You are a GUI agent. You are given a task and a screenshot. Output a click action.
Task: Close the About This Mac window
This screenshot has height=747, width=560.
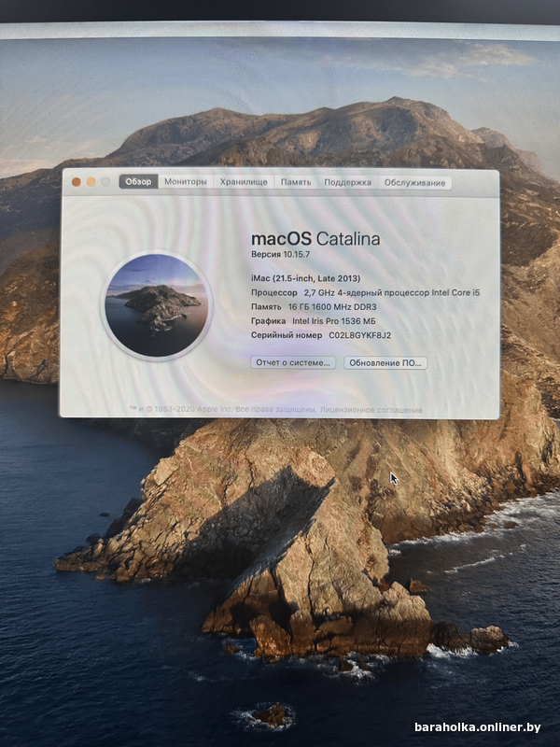pos(77,181)
